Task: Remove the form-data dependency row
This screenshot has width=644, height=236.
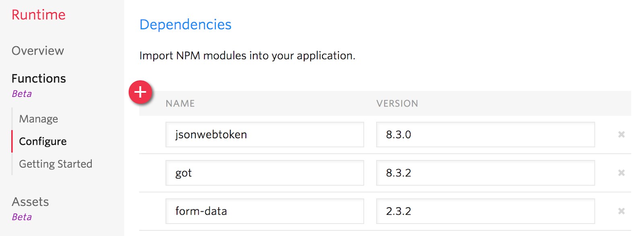Action: coord(621,211)
